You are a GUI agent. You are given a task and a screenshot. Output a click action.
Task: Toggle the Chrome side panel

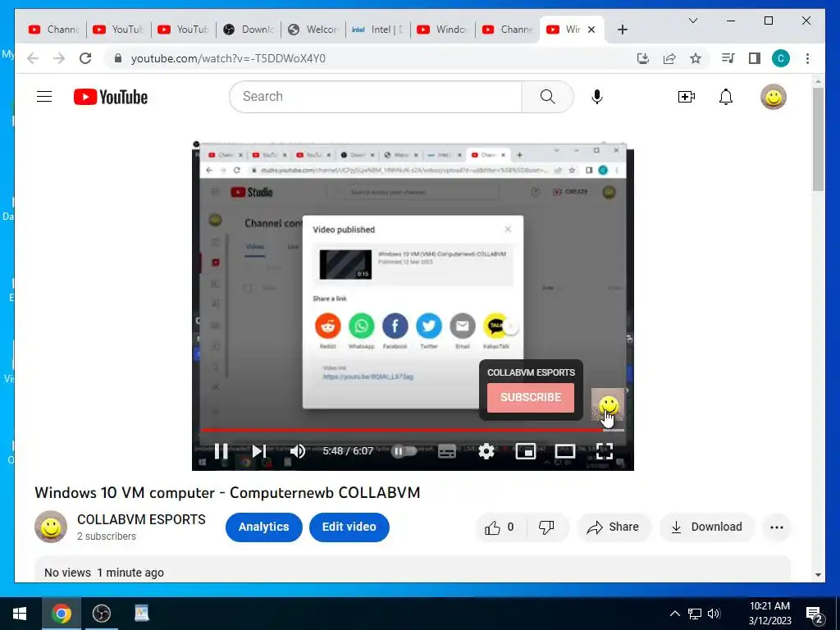[755, 58]
